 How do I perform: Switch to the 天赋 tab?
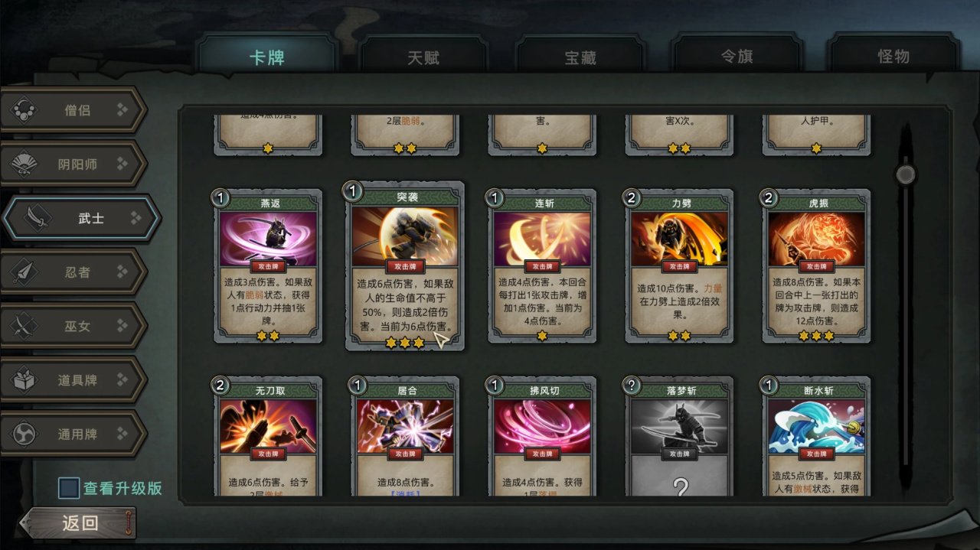[x=423, y=57]
